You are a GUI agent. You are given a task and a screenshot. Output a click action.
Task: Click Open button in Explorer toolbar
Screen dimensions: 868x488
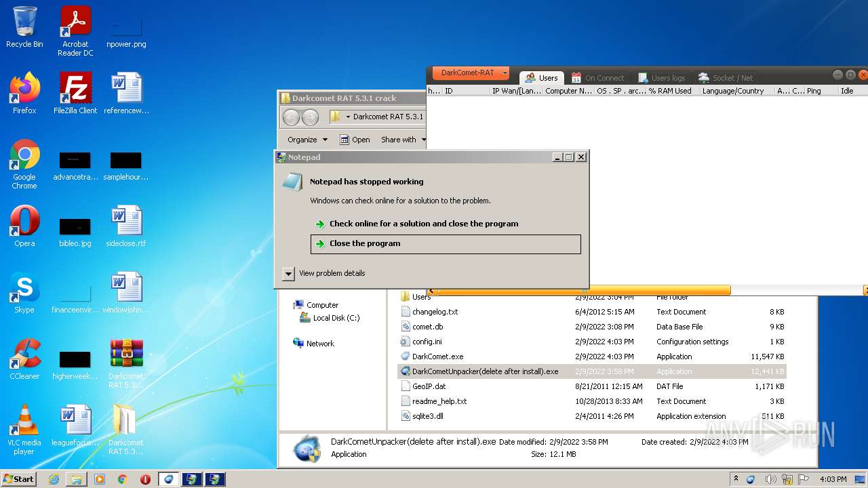coord(355,140)
